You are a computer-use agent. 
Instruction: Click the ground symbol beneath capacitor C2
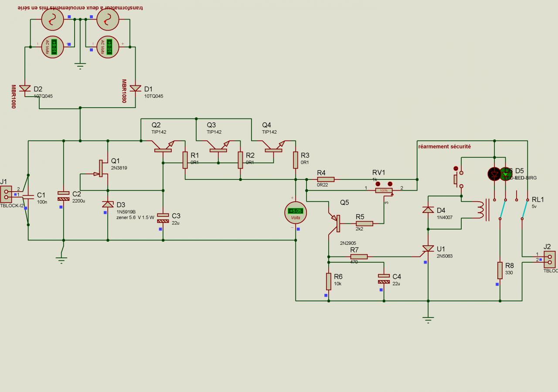61,260
